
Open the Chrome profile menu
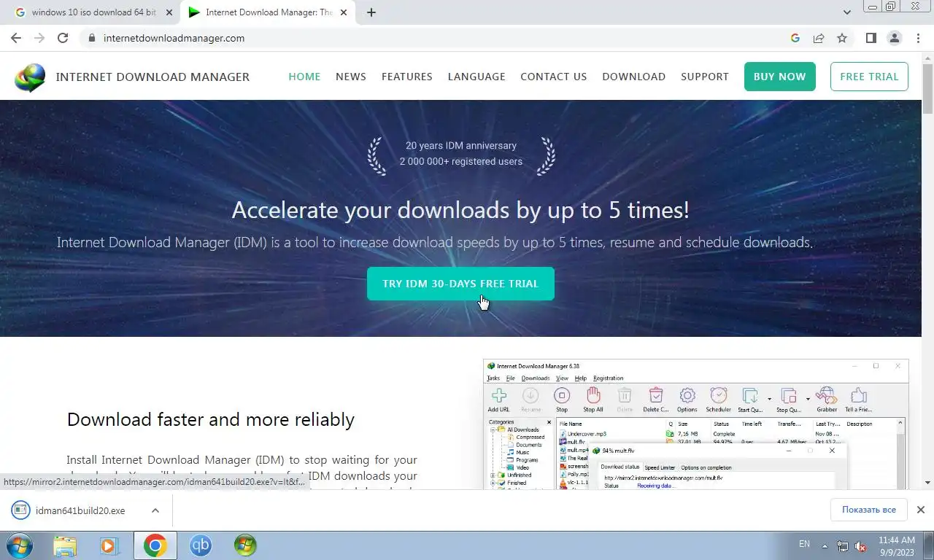(894, 38)
